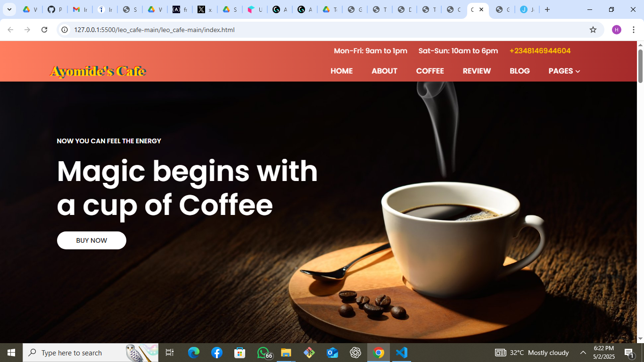Image resolution: width=644 pixels, height=362 pixels.
Task: Click the BUY NOW button
Action: click(91, 240)
